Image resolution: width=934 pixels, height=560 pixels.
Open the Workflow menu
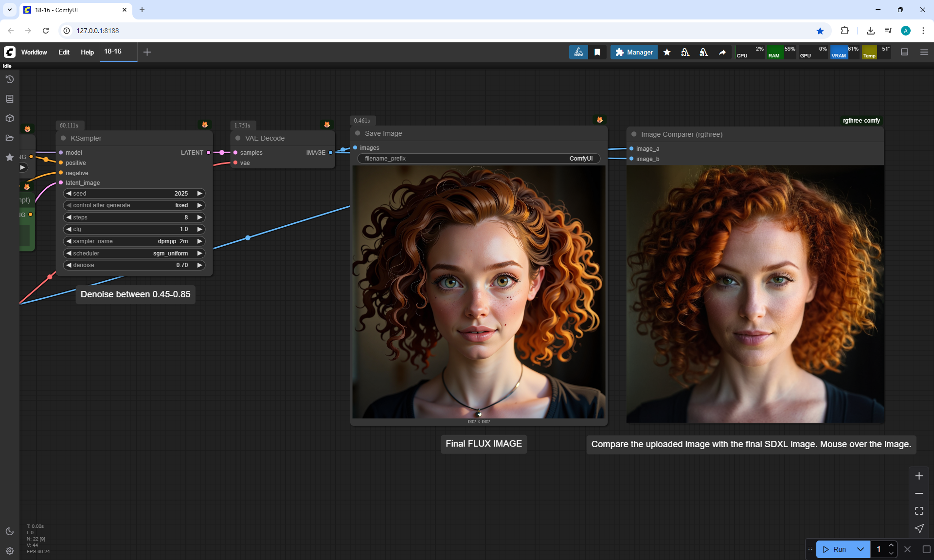(x=34, y=52)
